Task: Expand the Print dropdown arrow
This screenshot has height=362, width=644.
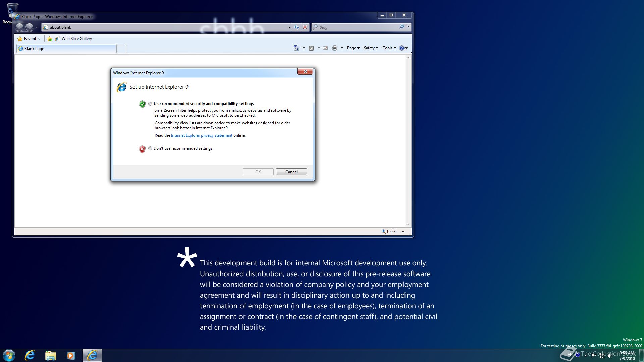Action: (342, 48)
